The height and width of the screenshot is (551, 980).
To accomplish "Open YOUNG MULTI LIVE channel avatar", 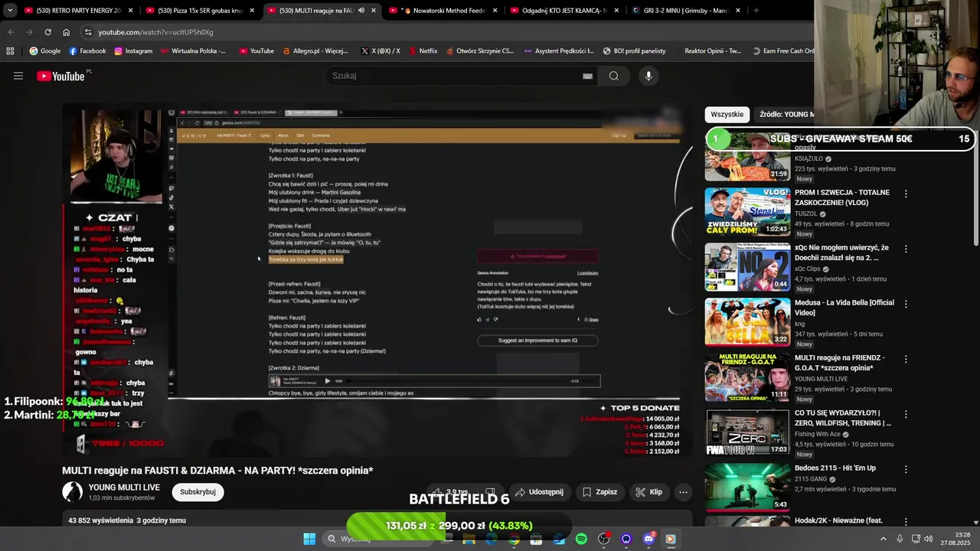I will [x=72, y=492].
